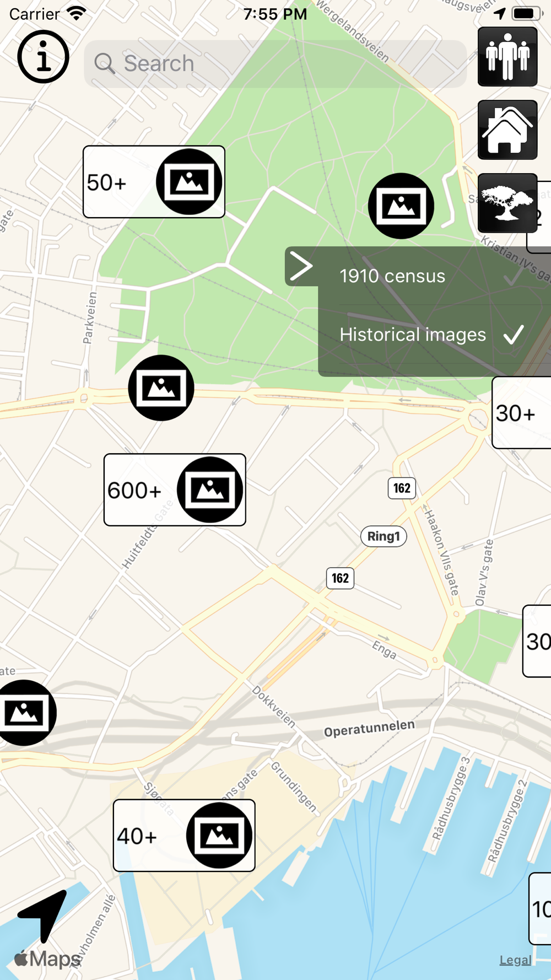Viewport: 551px width, 980px height.
Task: Tap the Grundingen street label
Action: point(294,787)
